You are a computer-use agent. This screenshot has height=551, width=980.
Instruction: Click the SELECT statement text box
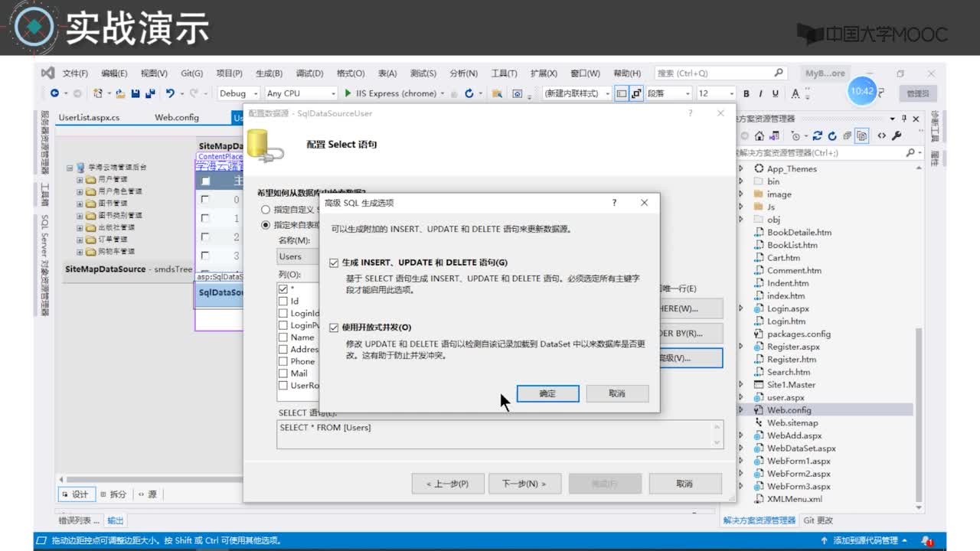(x=500, y=434)
